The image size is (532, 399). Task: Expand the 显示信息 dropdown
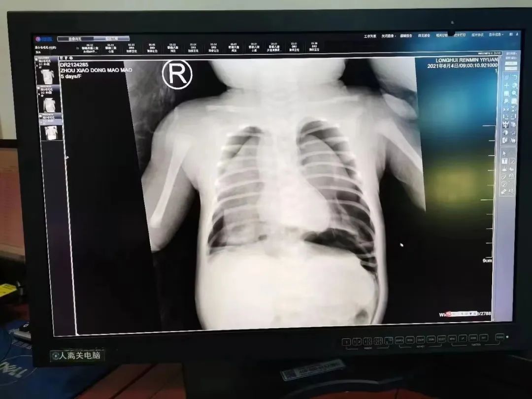coord(496,34)
